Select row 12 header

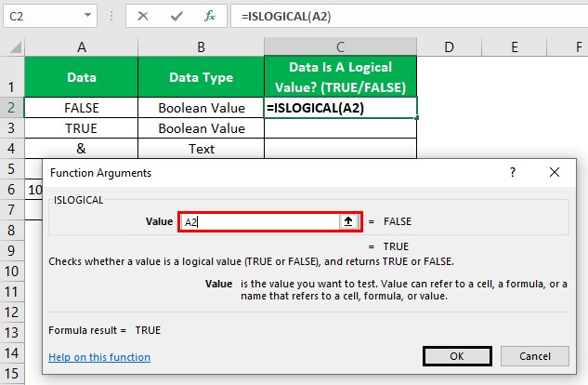pos(12,312)
